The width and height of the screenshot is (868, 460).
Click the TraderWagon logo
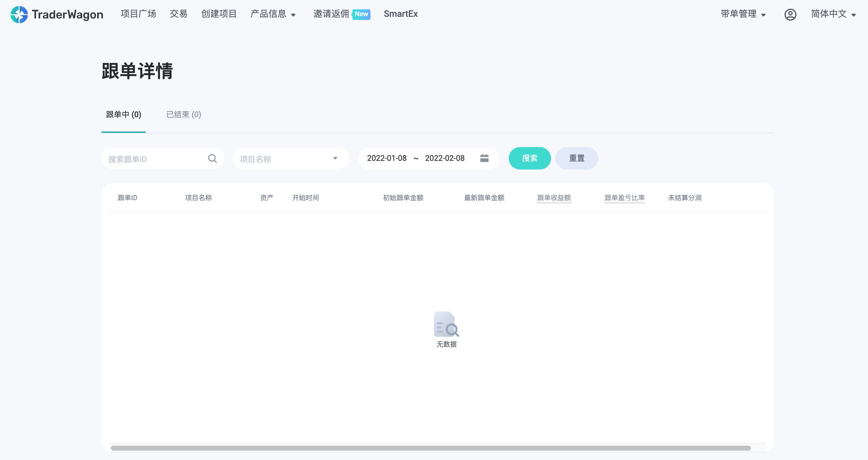57,14
